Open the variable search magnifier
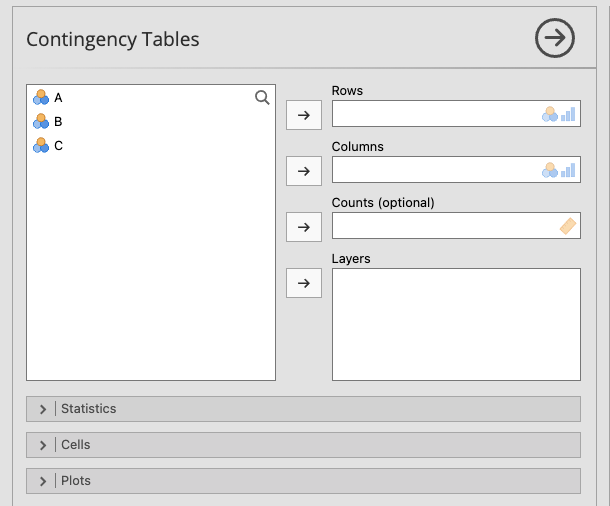The height and width of the screenshot is (506, 610). pos(262,97)
